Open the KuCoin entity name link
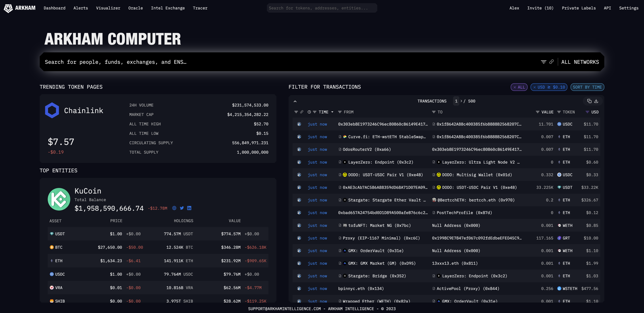Screen dimensions: 644x313 [x=88, y=191]
